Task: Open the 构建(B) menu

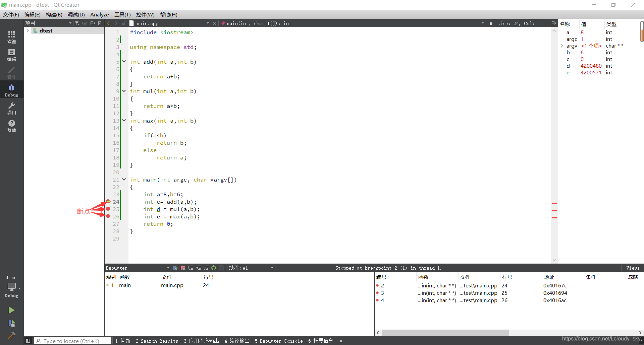Action: 54,14
